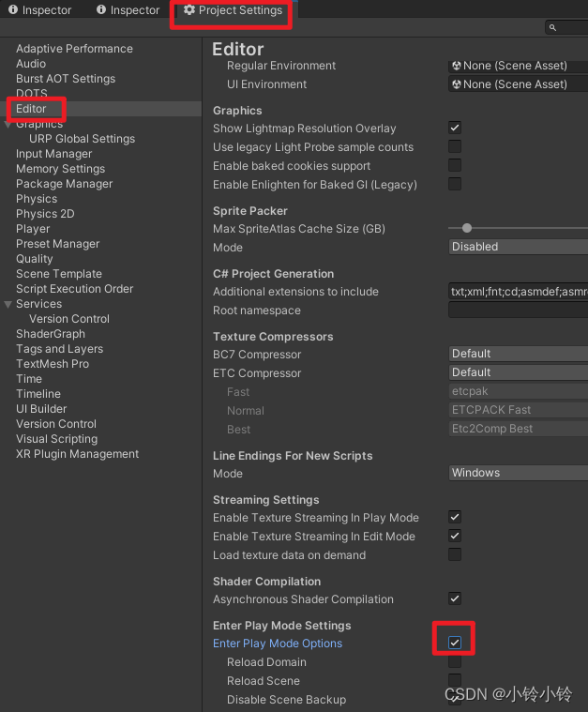Click the UI Environment scene asset icon
This screenshot has height=712, width=588.
(457, 84)
